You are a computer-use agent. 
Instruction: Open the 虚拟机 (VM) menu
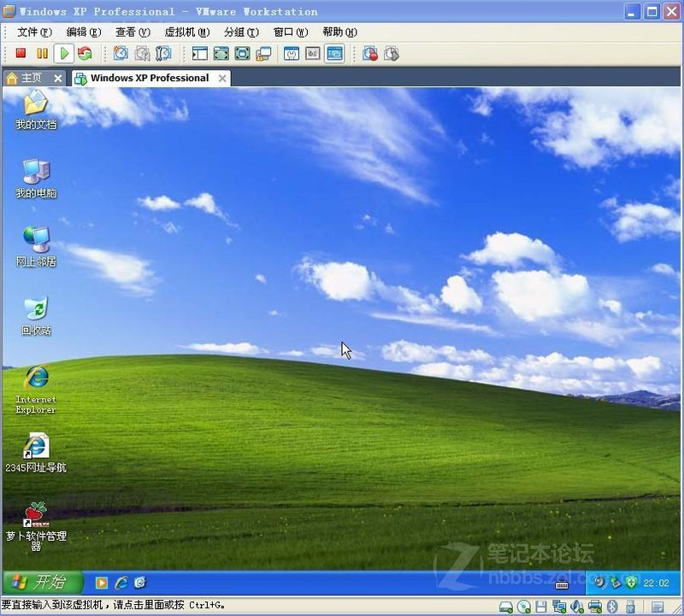[186, 32]
